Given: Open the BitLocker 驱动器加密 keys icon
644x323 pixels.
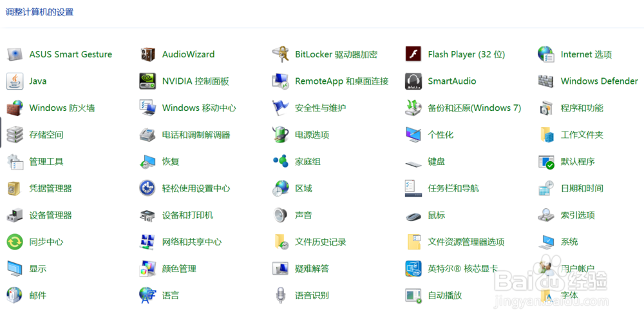Looking at the screenshot, I should tap(281, 54).
